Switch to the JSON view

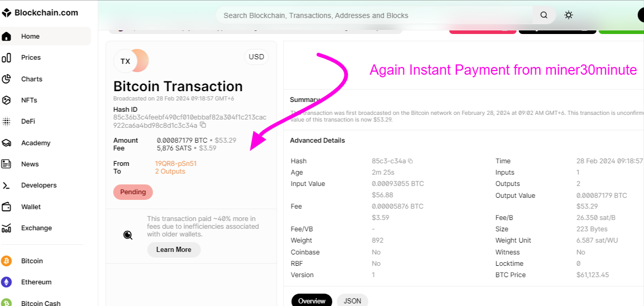pos(352,301)
